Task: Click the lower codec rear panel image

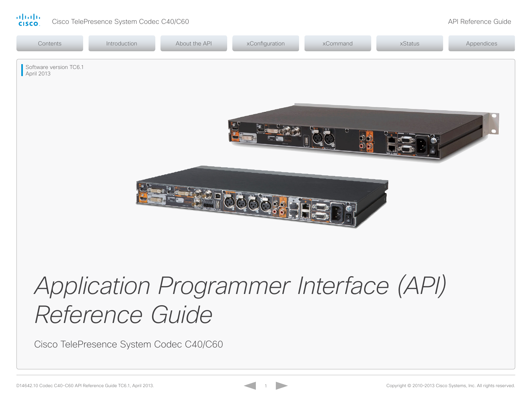Action: pyautogui.click(x=262, y=197)
